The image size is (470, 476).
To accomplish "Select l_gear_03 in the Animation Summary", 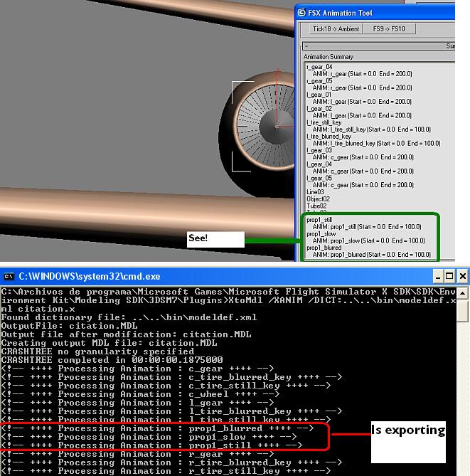I will [x=319, y=150].
